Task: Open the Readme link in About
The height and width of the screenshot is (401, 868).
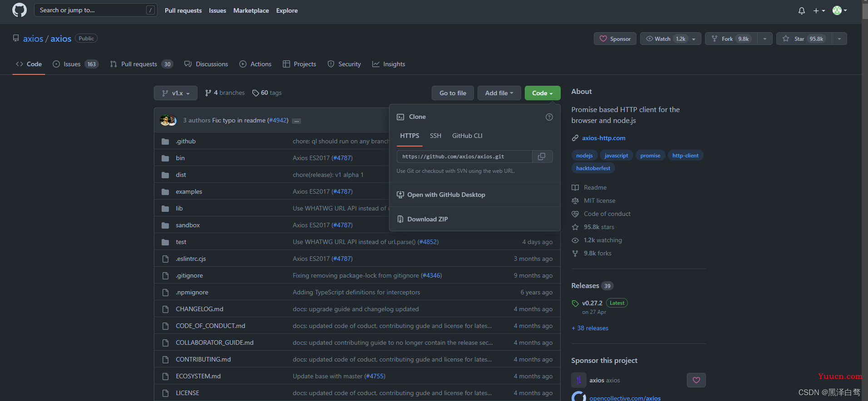Action: pos(589,188)
